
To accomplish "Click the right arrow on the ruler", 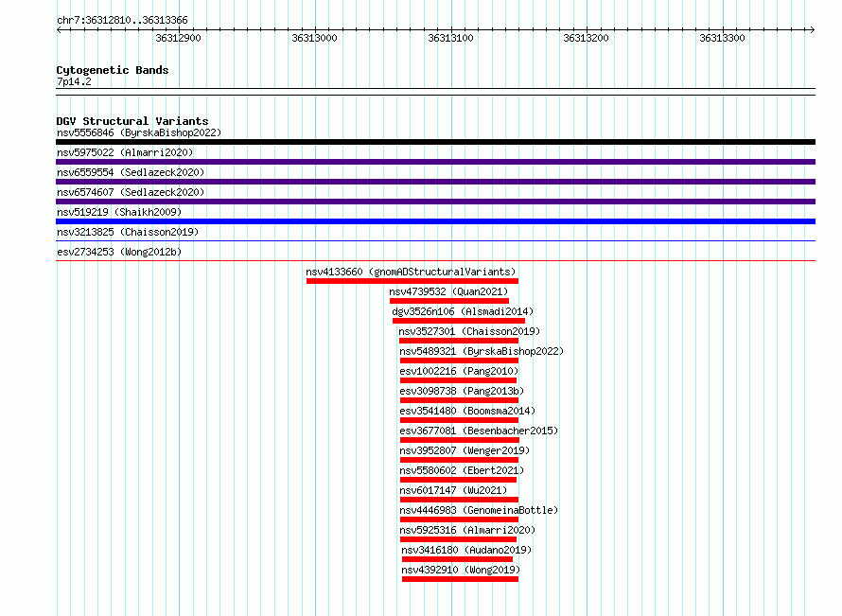I will click(x=813, y=29).
